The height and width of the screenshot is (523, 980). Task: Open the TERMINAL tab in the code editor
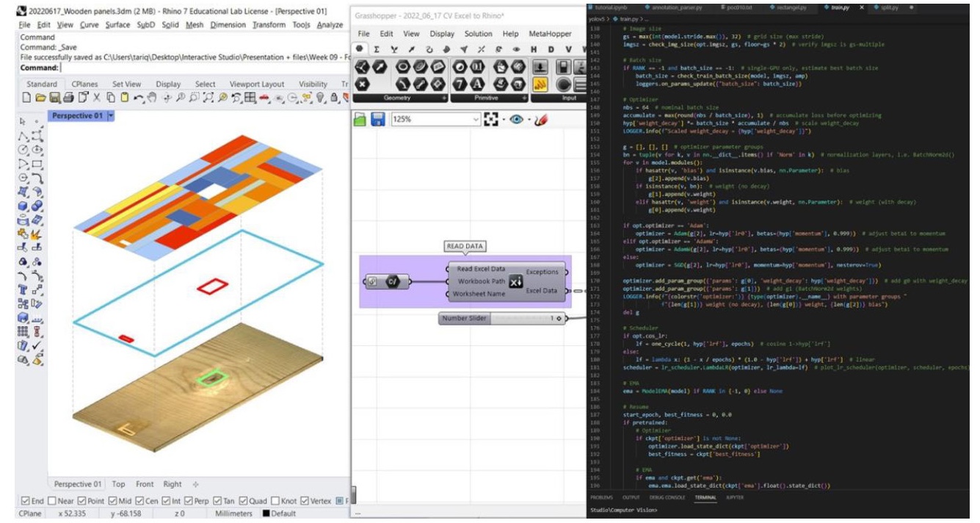pos(705,497)
